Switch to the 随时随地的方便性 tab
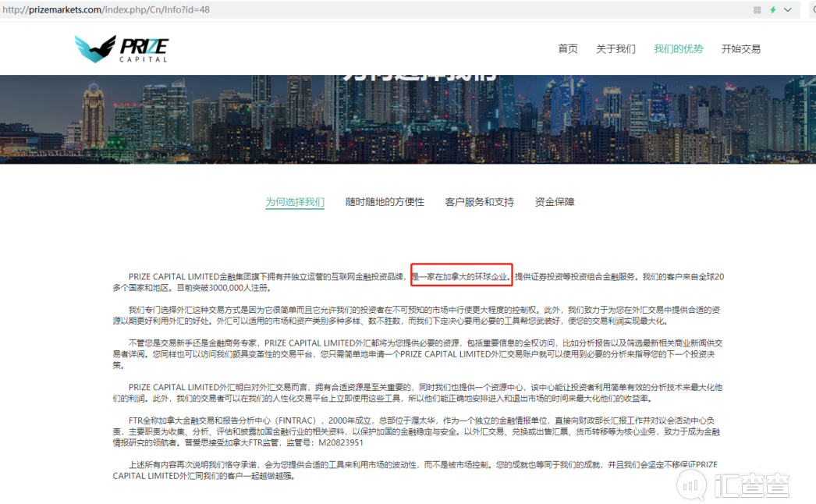 point(385,202)
